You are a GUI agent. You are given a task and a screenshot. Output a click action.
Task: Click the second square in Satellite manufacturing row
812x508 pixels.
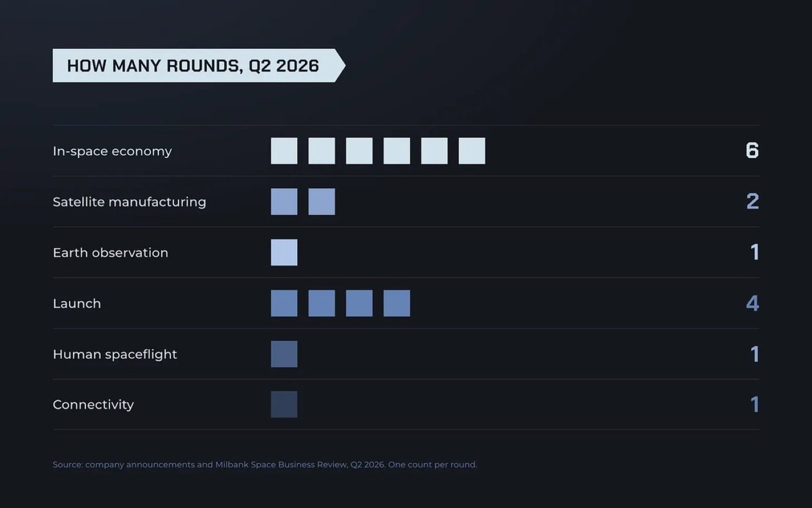click(x=322, y=201)
